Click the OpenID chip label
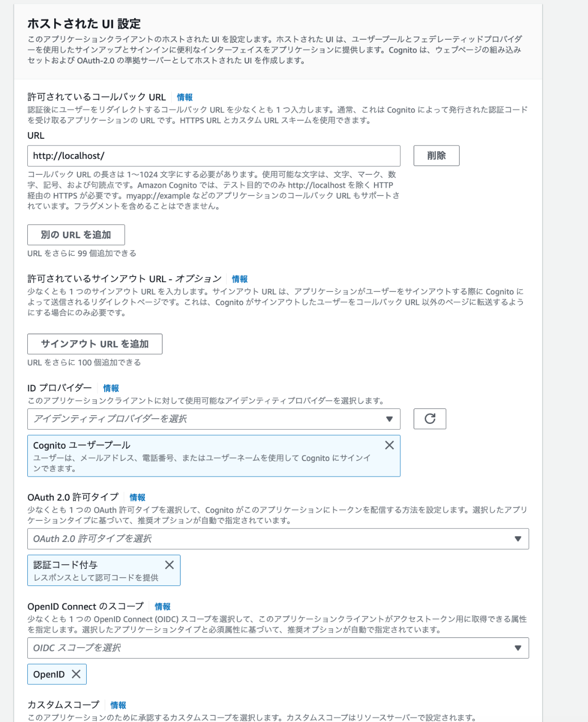 (x=49, y=675)
